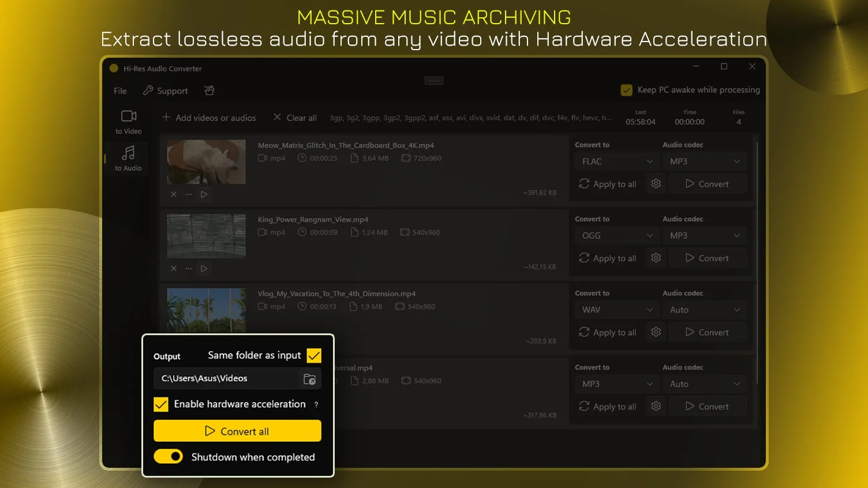Convert the Vlog_My_Vacation file
The width and height of the screenshot is (868, 488).
point(708,332)
